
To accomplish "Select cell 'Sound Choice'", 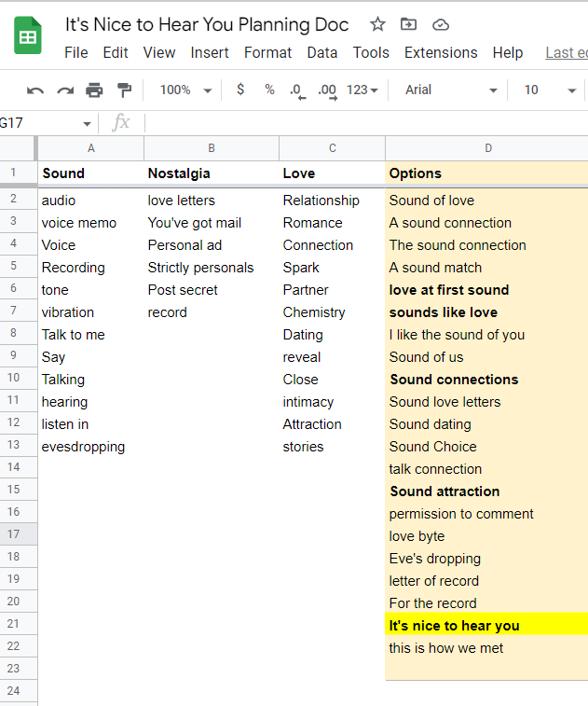I will (x=486, y=447).
